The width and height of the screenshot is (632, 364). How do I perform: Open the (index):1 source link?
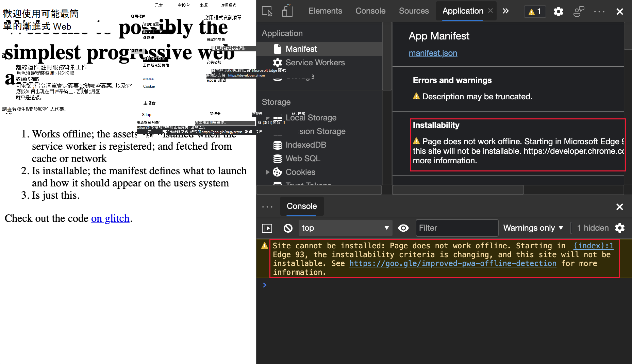[594, 246]
